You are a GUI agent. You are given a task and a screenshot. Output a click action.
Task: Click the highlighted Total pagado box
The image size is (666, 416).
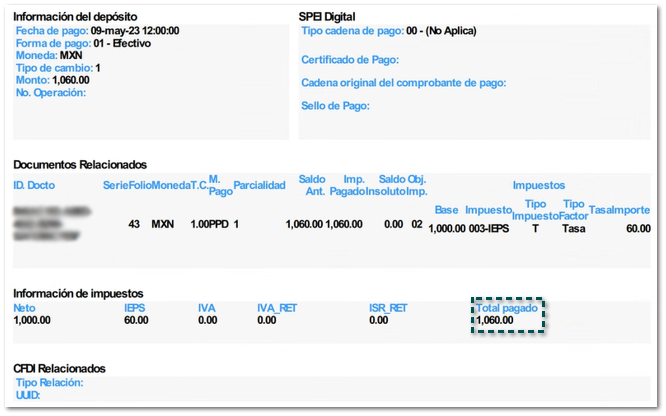coord(508,315)
